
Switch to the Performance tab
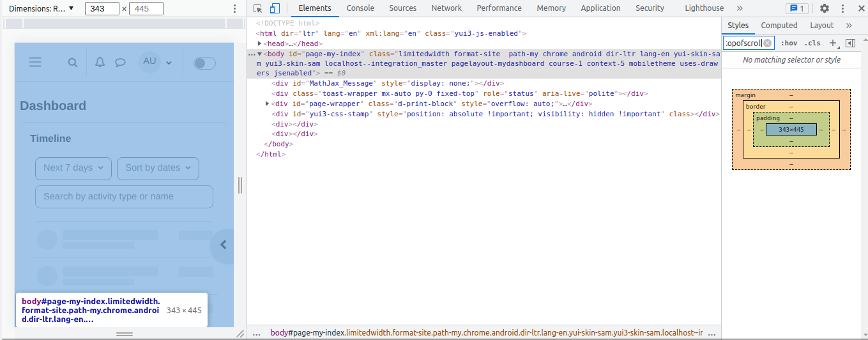coord(499,8)
